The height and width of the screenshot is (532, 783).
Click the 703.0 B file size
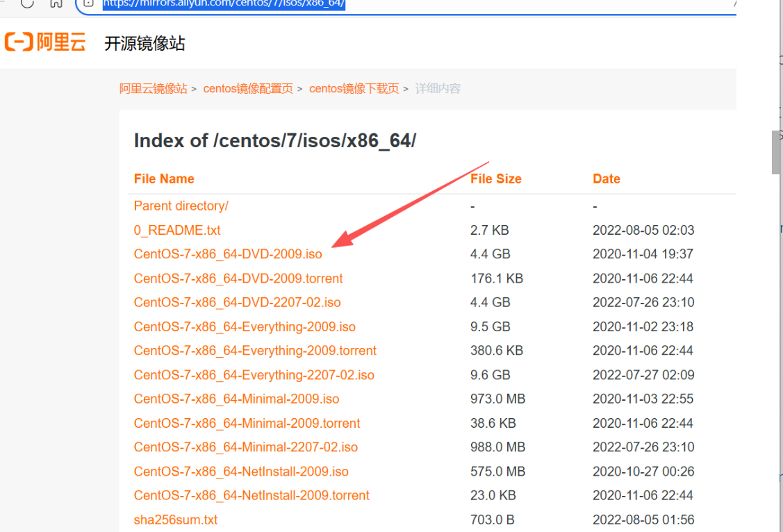pyautogui.click(x=492, y=520)
